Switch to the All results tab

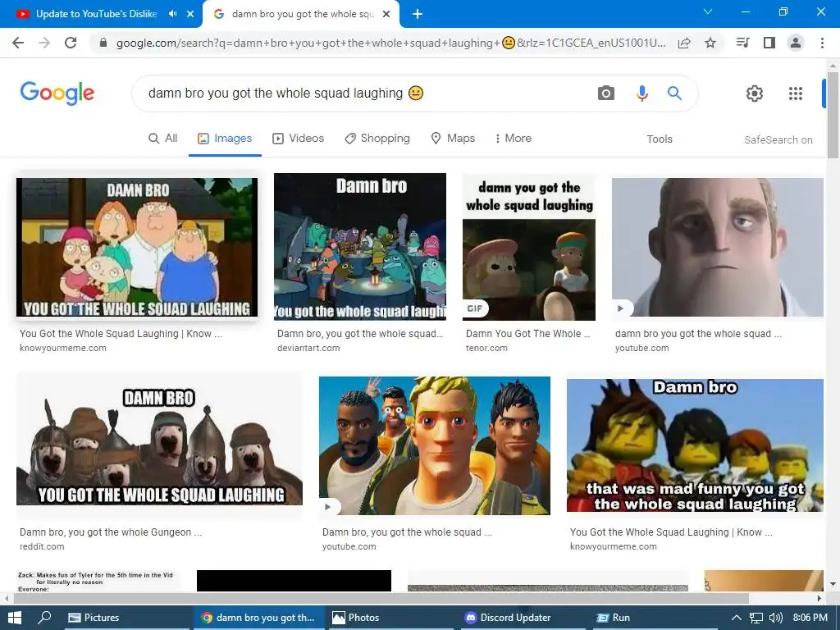pyautogui.click(x=163, y=138)
